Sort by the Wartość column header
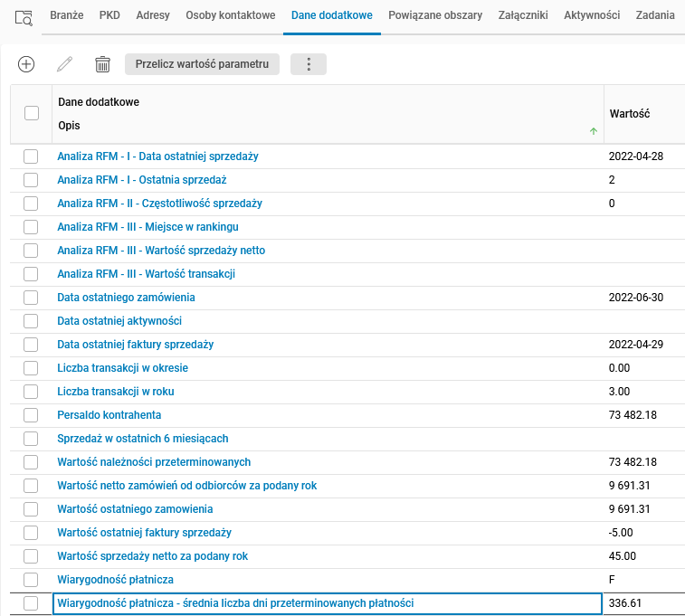The height and width of the screenshot is (616, 685). coord(630,114)
